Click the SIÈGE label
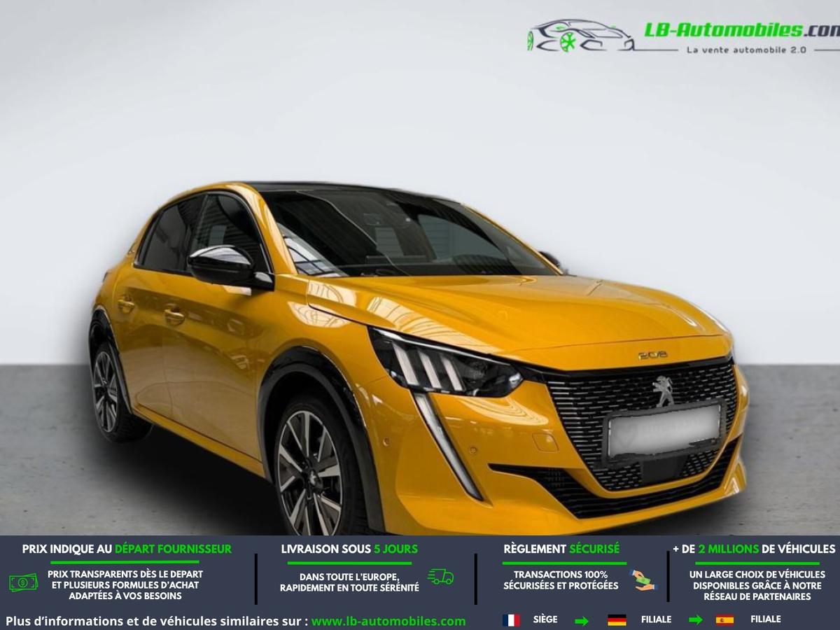The image size is (840, 630). pyautogui.click(x=545, y=619)
